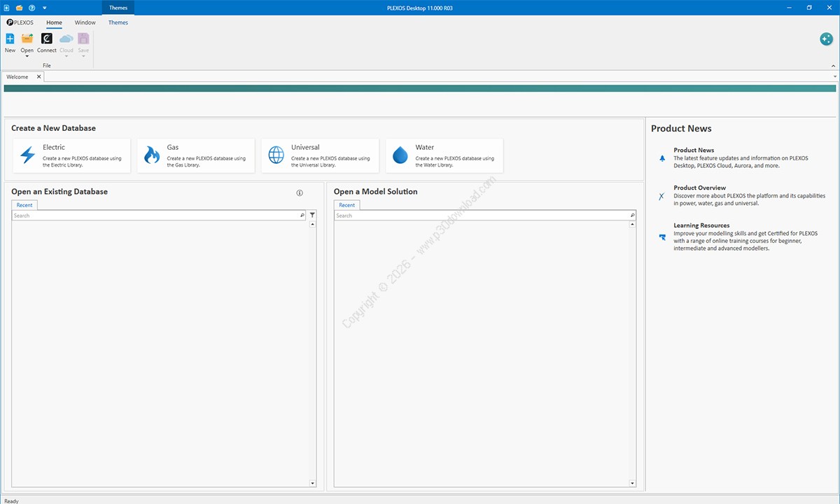840x504 pixels.
Task: Click the Water droplet icon
Action: click(400, 155)
